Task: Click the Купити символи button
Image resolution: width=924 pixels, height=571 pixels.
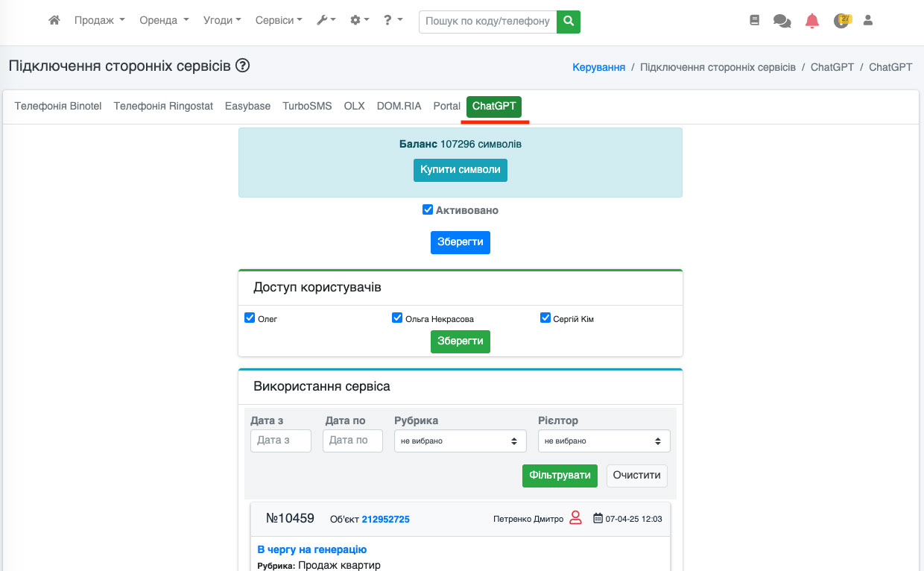Action: (x=461, y=170)
